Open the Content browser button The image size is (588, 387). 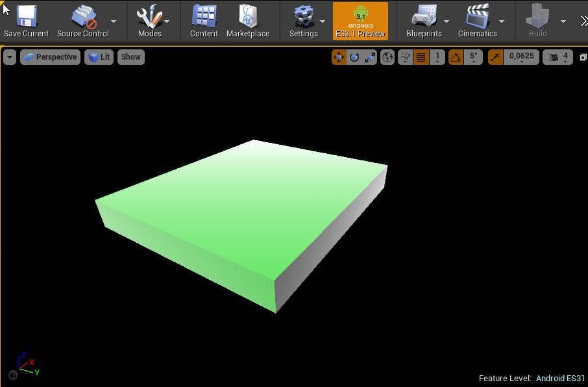[x=204, y=21]
